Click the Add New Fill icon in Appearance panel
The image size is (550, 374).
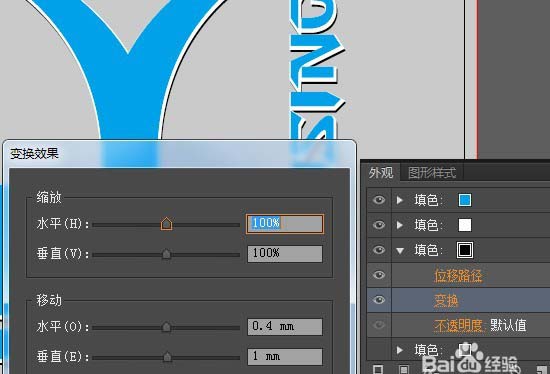pos(404,369)
